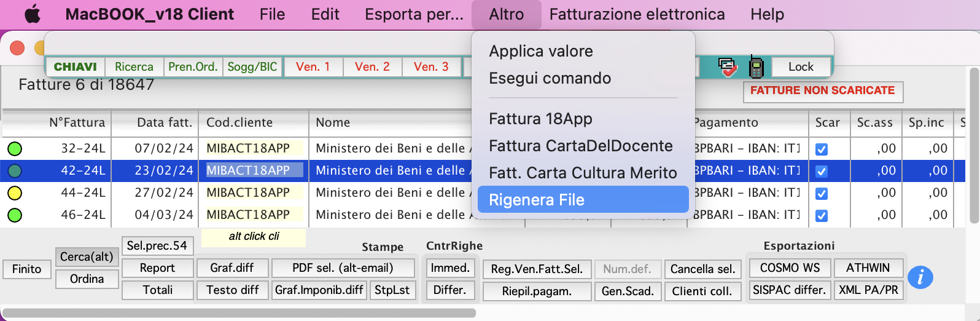
Task: Click the Totali button
Action: (x=157, y=290)
